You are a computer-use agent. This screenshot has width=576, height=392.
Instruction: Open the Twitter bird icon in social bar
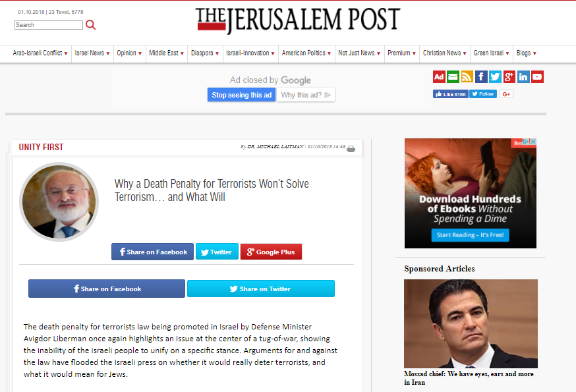pos(495,77)
